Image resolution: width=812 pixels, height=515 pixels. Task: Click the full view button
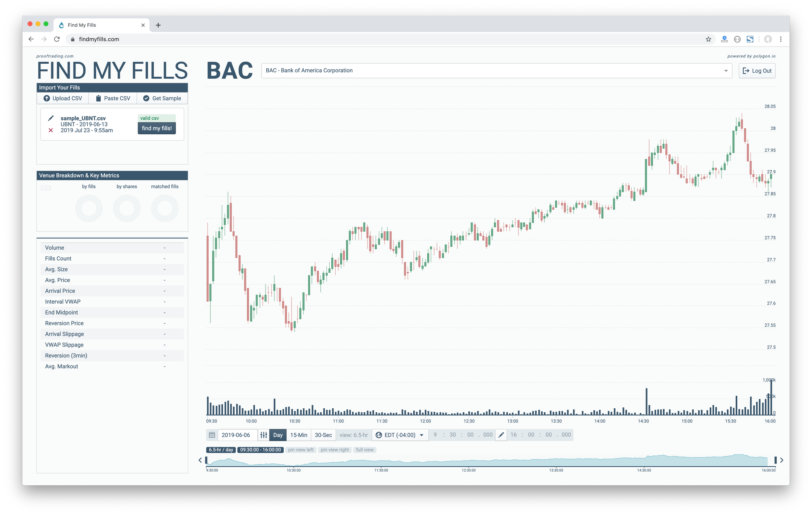363,450
